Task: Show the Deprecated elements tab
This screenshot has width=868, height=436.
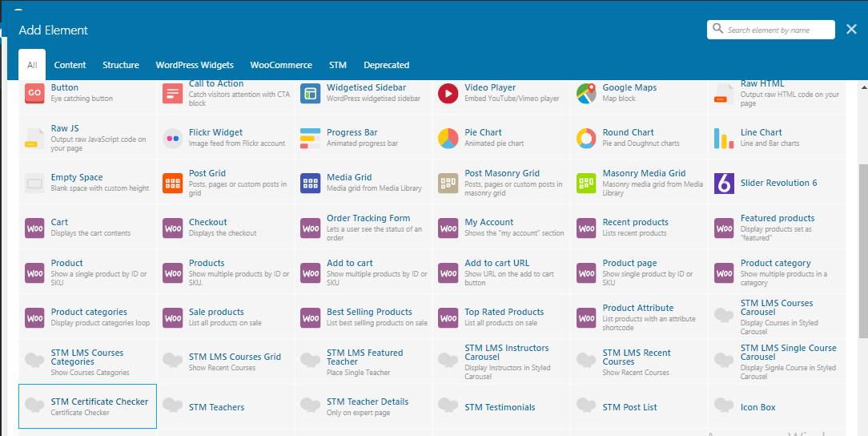Action: coord(386,65)
